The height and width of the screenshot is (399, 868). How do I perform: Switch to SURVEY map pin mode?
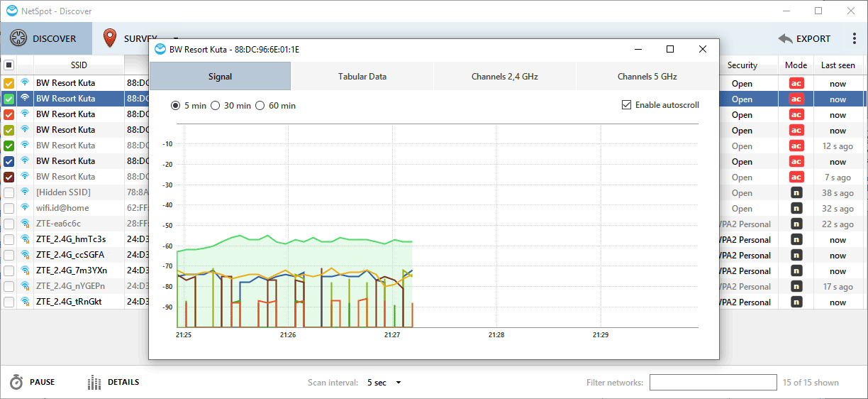pos(130,39)
